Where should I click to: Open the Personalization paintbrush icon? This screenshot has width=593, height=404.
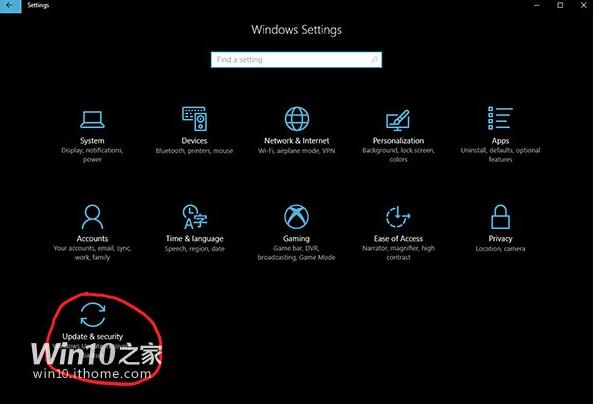(x=398, y=120)
